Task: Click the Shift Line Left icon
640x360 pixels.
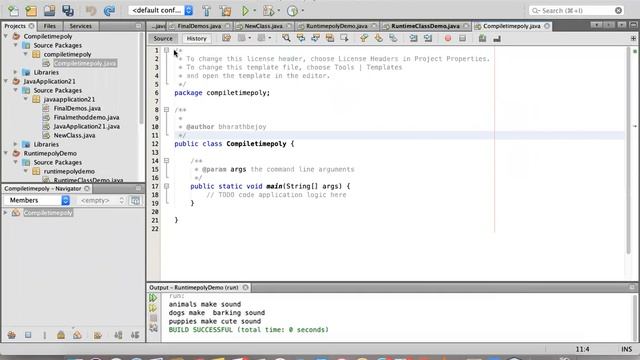Action: click(413, 38)
